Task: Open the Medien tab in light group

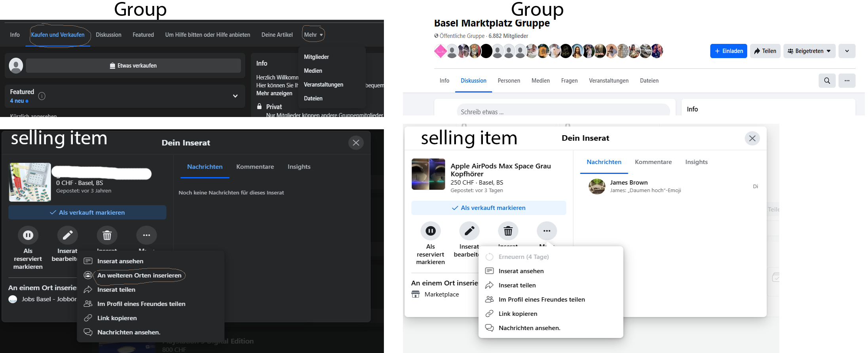Action: (541, 81)
